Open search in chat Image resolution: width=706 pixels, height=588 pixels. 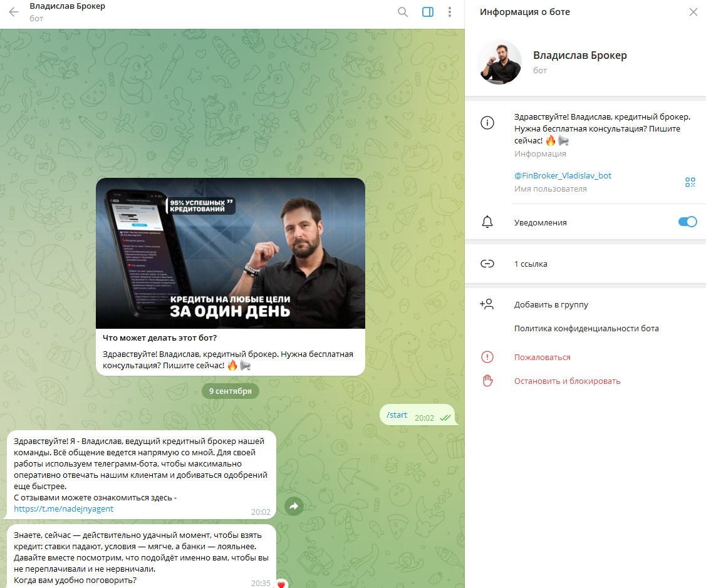pyautogui.click(x=403, y=12)
